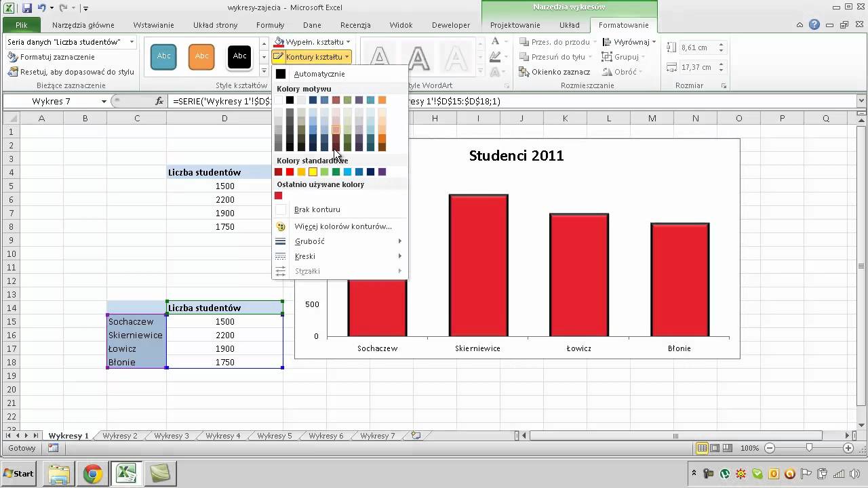The height and width of the screenshot is (488, 868).
Task: Open the Style WordArt dialog launcher
Action: (507, 86)
